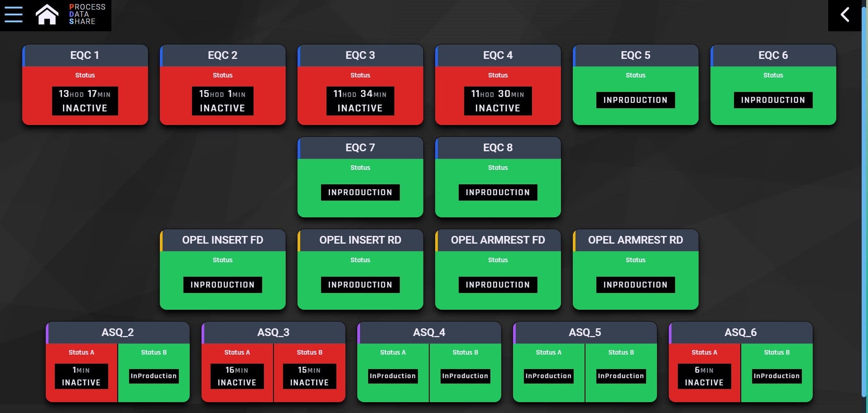The width and height of the screenshot is (868, 413).
Task: Select the EQC 6 card title
Action: pos(773,55)
